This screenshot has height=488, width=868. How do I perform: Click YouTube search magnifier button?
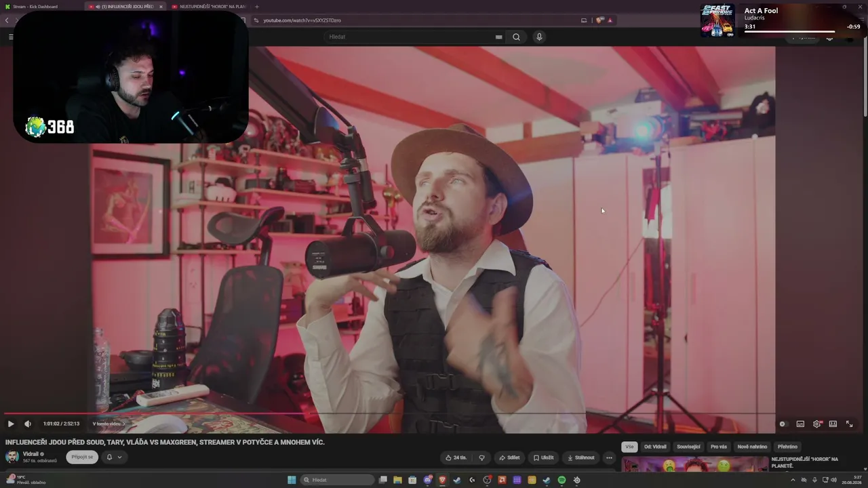516,37
